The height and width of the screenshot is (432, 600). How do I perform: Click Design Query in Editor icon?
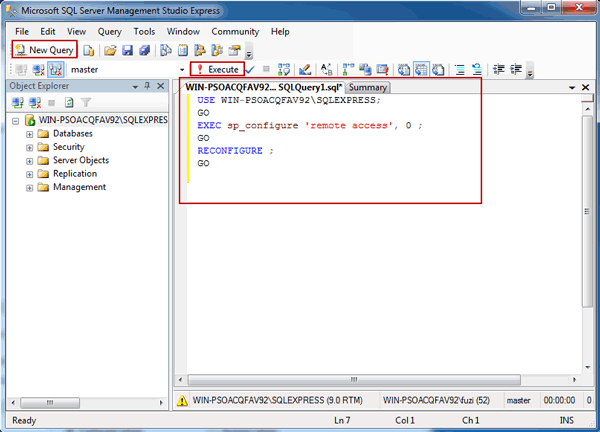click(x=305, y=70)
